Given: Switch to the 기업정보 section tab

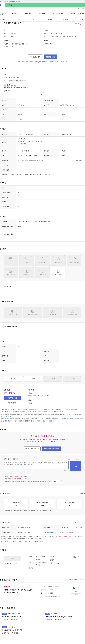Looking at the screenshot, I should [81, 19].
